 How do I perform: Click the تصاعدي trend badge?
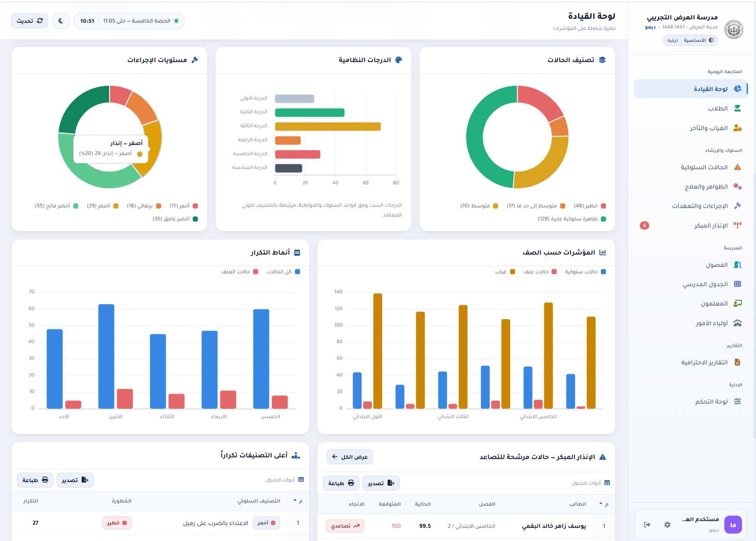point(345,526)
